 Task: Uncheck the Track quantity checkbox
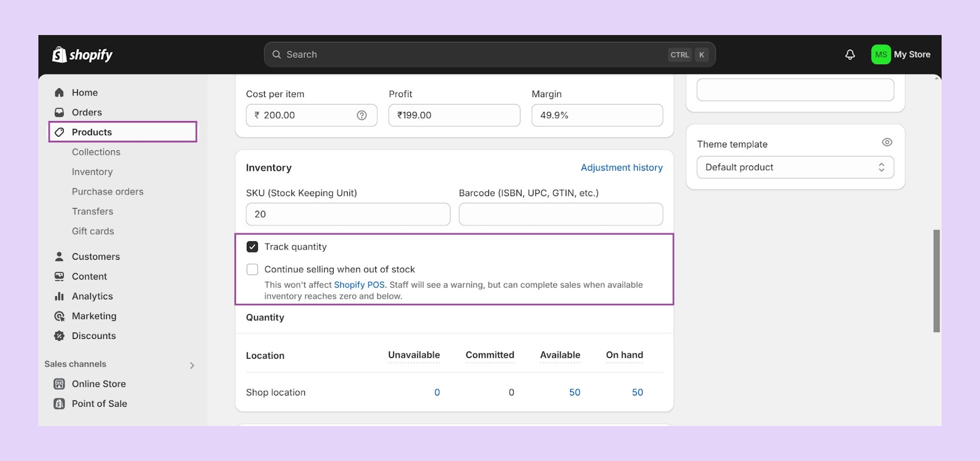(252, 247)
